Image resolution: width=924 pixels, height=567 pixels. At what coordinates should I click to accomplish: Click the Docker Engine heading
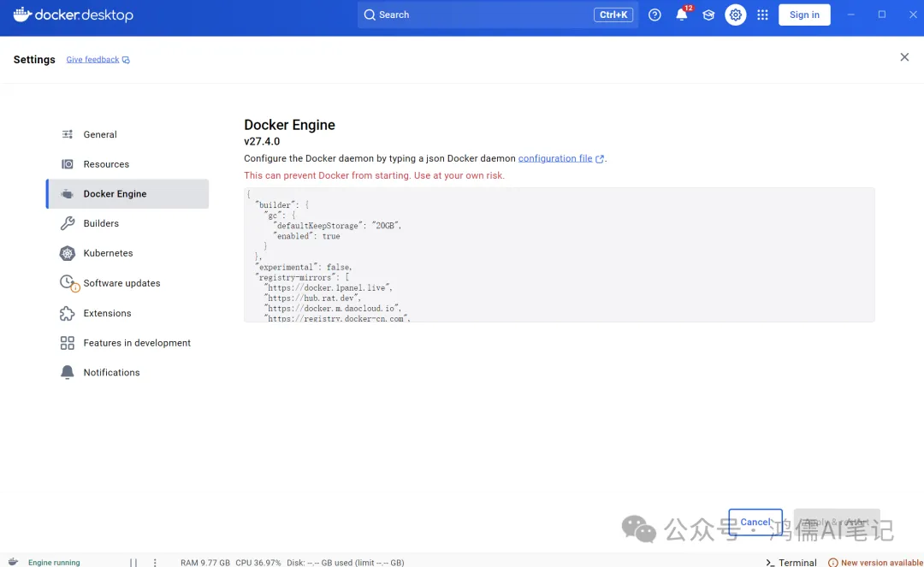point(289,125)
